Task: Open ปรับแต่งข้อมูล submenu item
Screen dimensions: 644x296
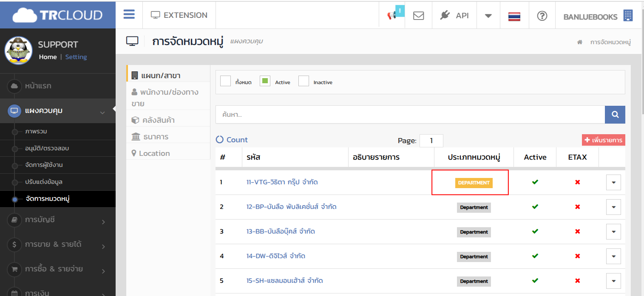Action: (57, 182)
